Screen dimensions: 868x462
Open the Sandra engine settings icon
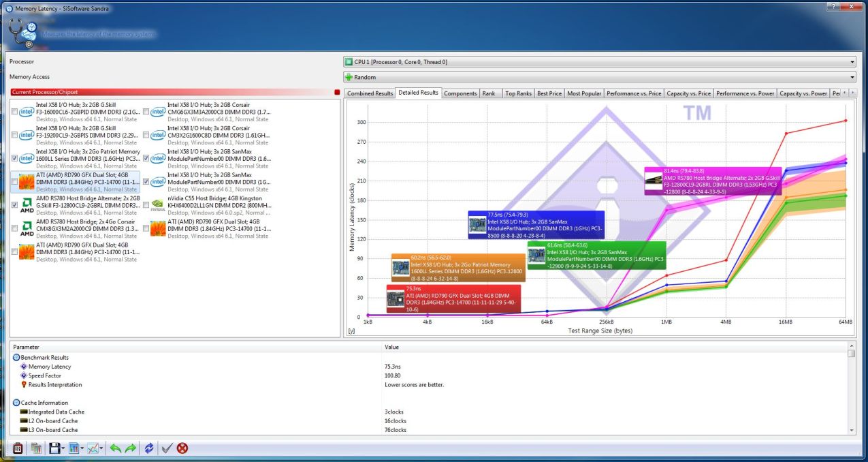(18, 448)
